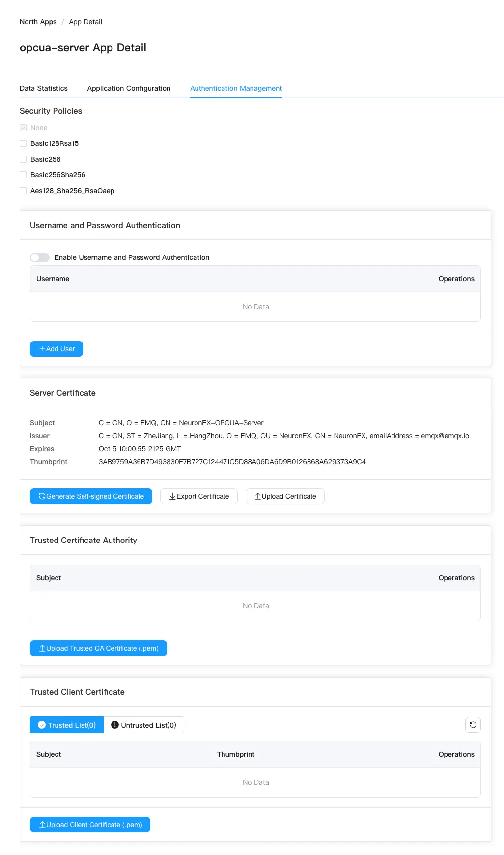Click the server certificate thumbprint value
504x855 pixels.
tap(232, 462)
